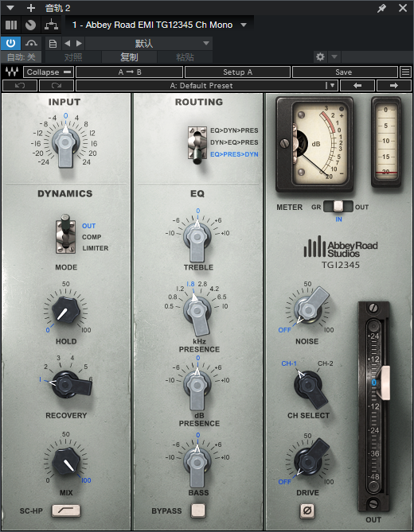Click the undo arrow button
Viewport: 414px width, 532px height.
click(20, 86)
